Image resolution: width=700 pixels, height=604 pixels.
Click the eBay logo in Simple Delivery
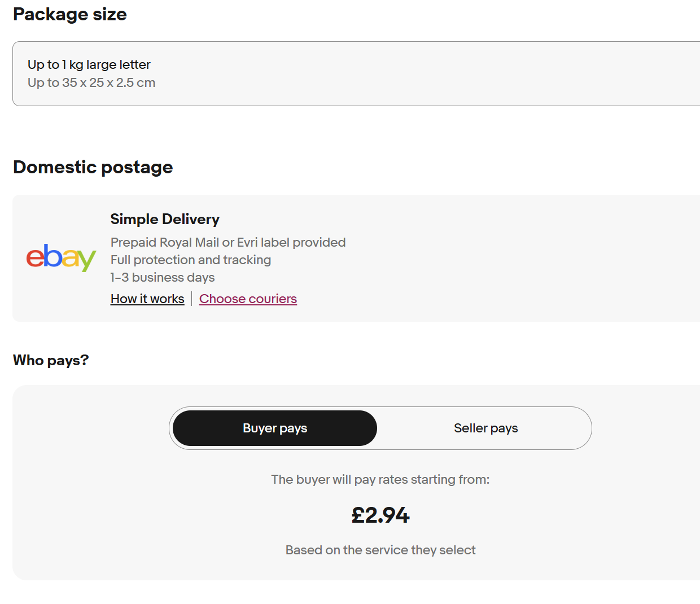coord(61,257)
